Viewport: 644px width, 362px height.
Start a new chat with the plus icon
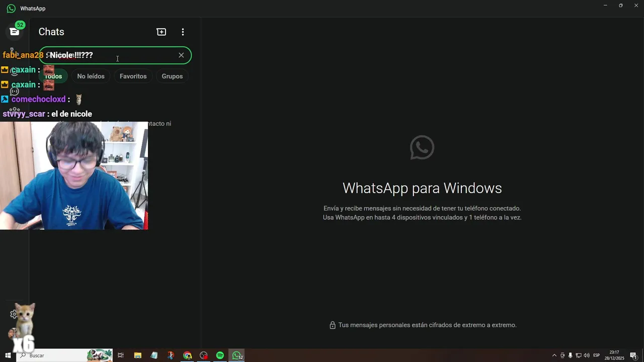[162, 32]
